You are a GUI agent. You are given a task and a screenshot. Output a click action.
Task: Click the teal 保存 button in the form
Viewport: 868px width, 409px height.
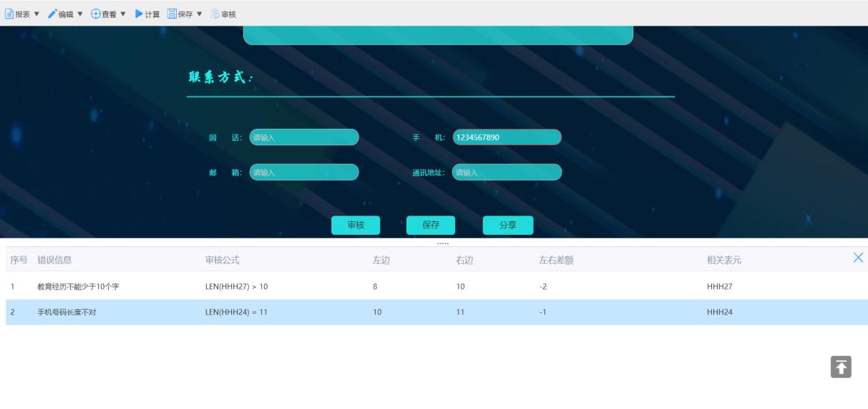431,225
